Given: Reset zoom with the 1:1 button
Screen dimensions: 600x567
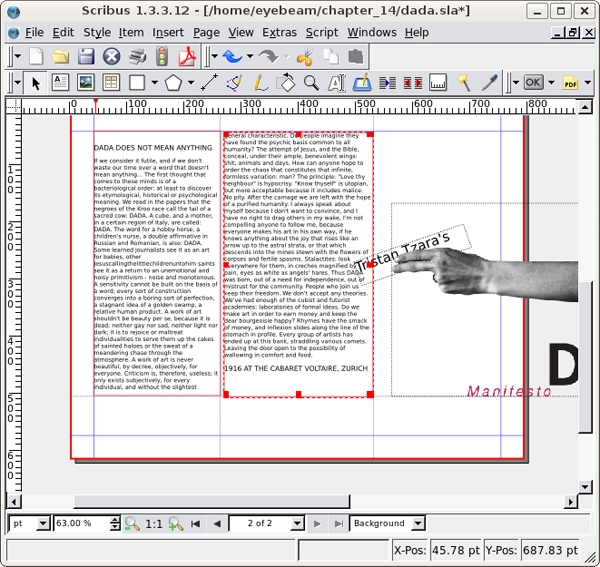Looking at the screenshot, I should coord(154,523).
